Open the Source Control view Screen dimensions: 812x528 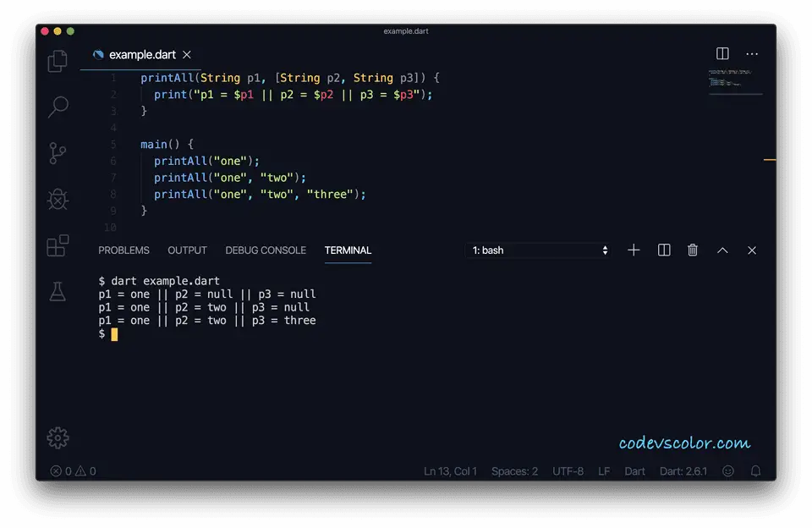click(58, 153)
